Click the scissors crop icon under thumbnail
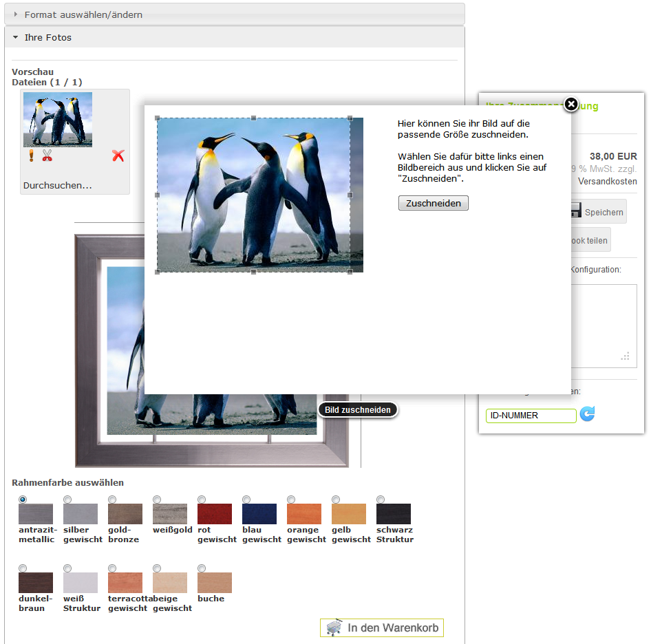The image size is (651, 644). pyautogui.click(x=47, y=155)
